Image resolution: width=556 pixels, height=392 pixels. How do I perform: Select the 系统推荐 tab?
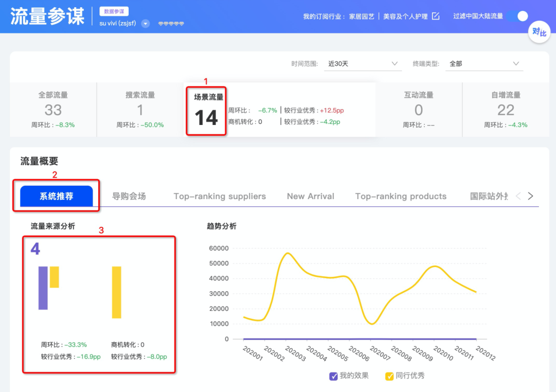coord(56,196)
